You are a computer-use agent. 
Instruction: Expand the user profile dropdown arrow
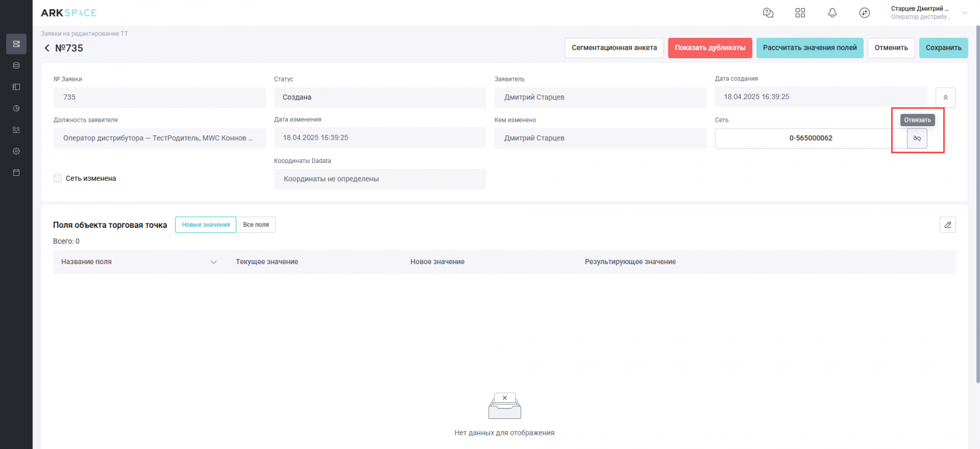tap(965, 13)
